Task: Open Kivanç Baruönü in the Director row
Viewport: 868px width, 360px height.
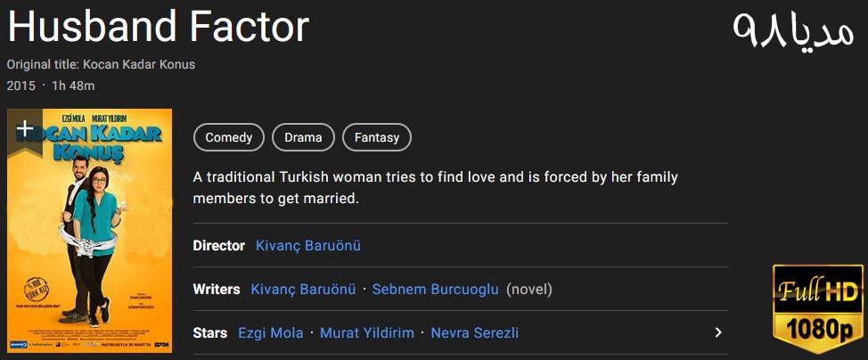Action: [x=308, y=246]
